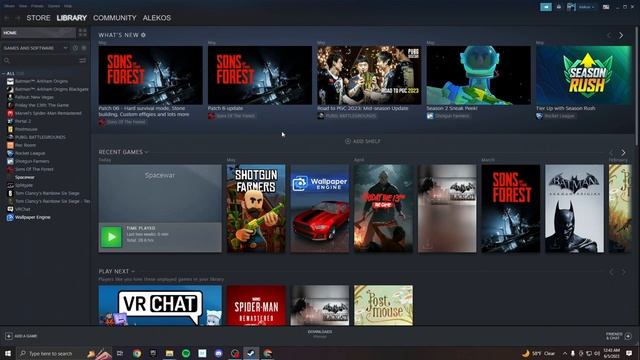Expand the GAMES AND SOFTWARE dropdown
Screen dimensions: 640x360
(x=36, y=48)
